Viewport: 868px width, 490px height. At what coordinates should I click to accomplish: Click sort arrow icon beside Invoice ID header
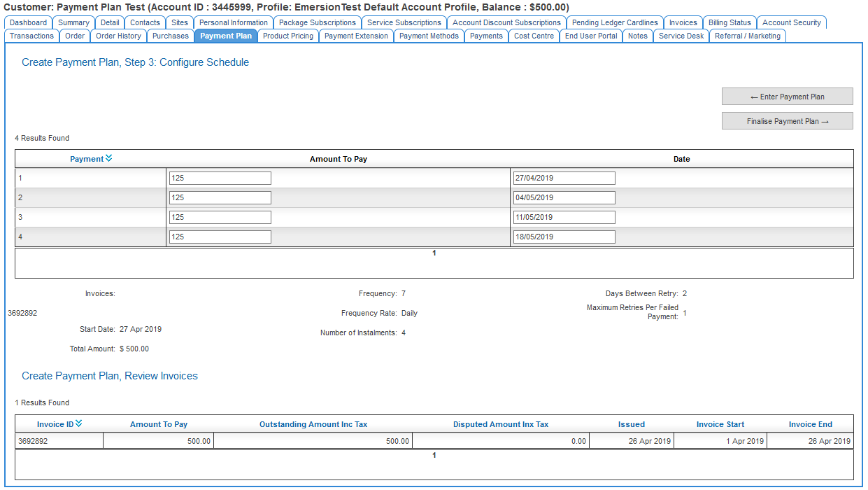[78, 423]
